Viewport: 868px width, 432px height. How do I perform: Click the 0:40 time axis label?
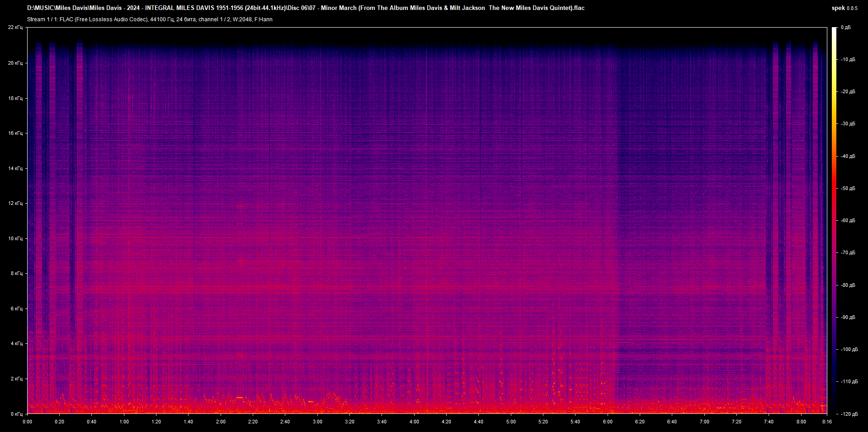[92, 422]
